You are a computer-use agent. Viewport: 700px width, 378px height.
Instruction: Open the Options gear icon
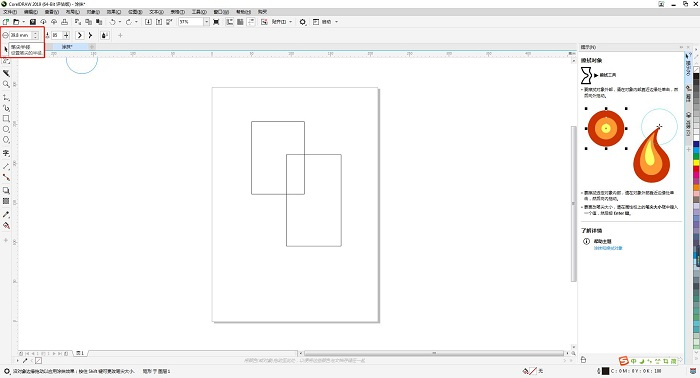[303, 22]
